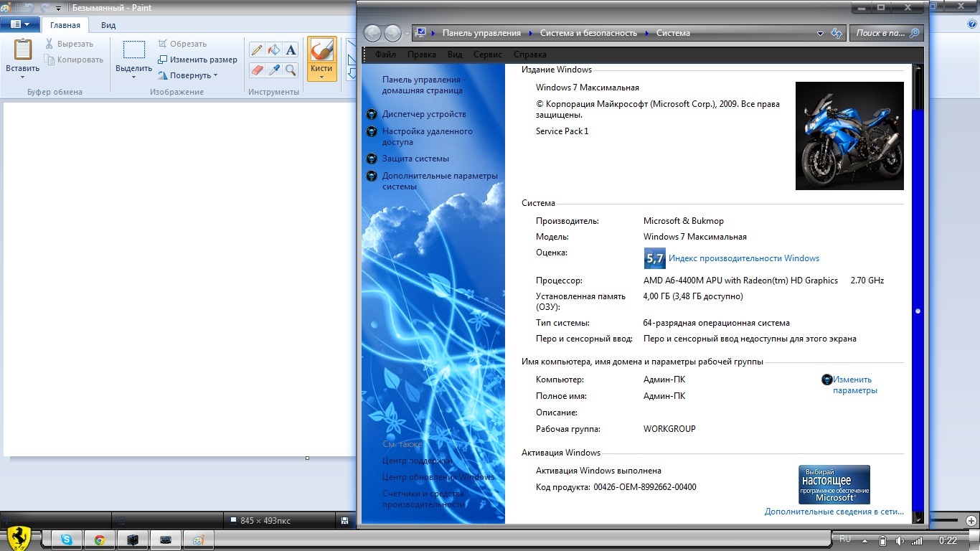This screenshot has width=980, height=551.
Task: Open Изменить размер in Paint ribbon
Action: (x=197, y=60)
